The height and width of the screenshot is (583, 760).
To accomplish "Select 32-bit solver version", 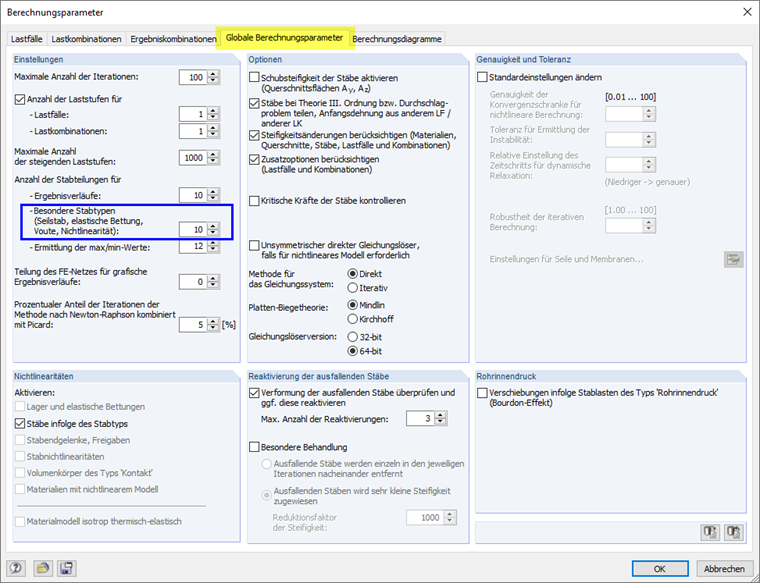I will coord(353,337).
